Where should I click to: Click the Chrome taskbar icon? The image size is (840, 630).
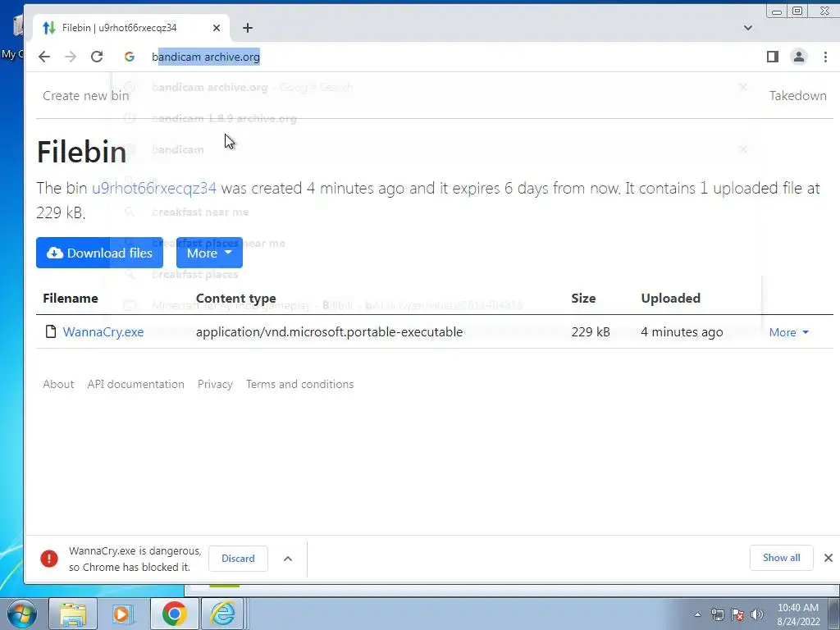tap(175, 614)
